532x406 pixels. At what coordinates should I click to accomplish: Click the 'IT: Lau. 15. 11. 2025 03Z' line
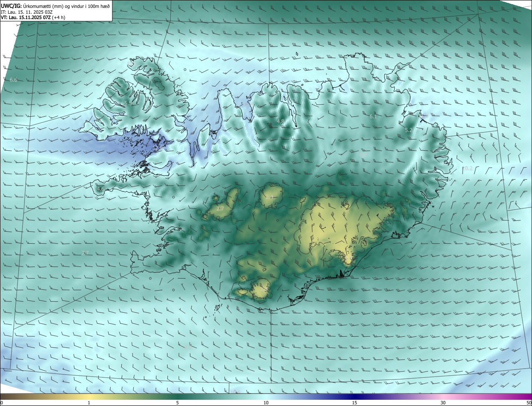[x=27, y=12]
